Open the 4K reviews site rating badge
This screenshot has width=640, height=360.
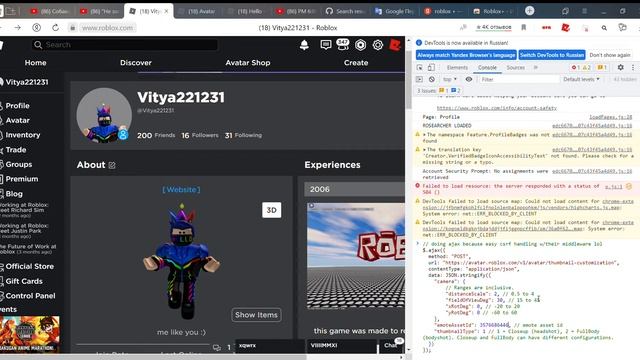[493, 27]
